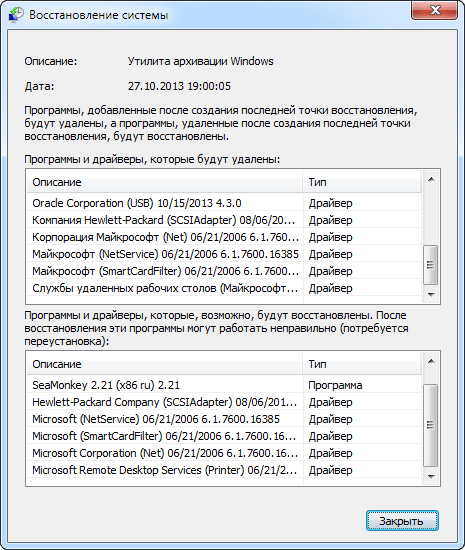
Task: Select the Hewlett-Packard Company (SCSIAdapter) row
Action: point(224,402)
